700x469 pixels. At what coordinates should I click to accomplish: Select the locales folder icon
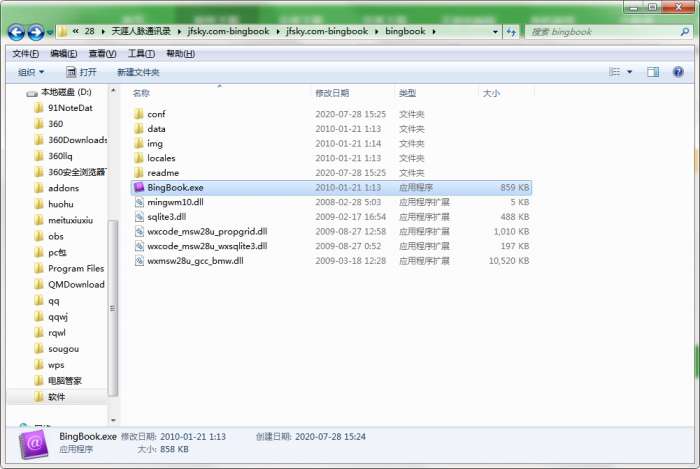[139, 158]
